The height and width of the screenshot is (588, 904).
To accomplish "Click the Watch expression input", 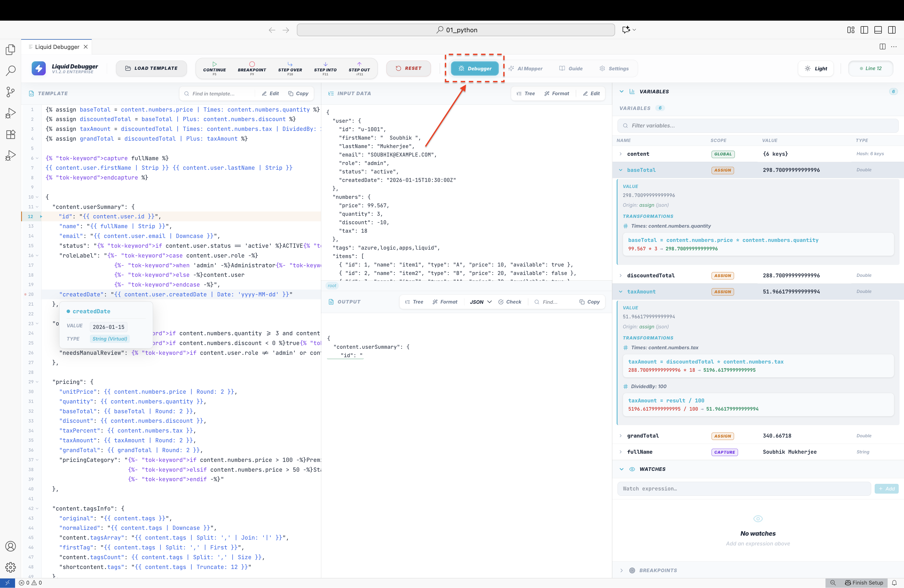I will click(x=744, y=489).
